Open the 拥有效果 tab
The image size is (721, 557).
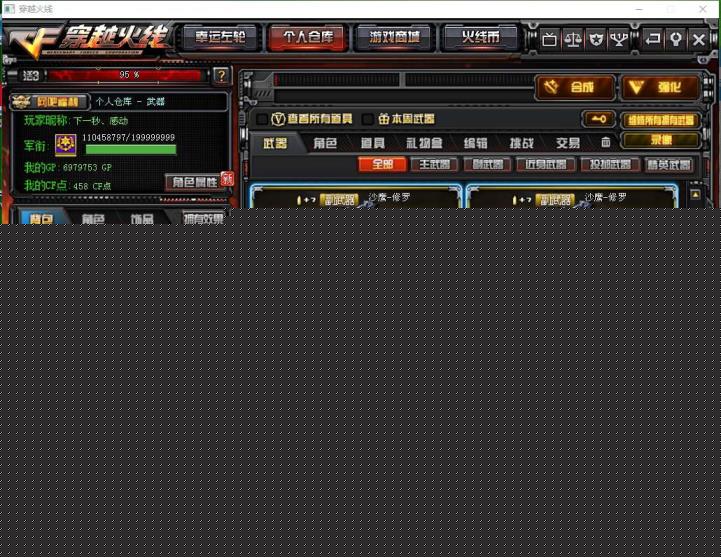pos(203,218)
